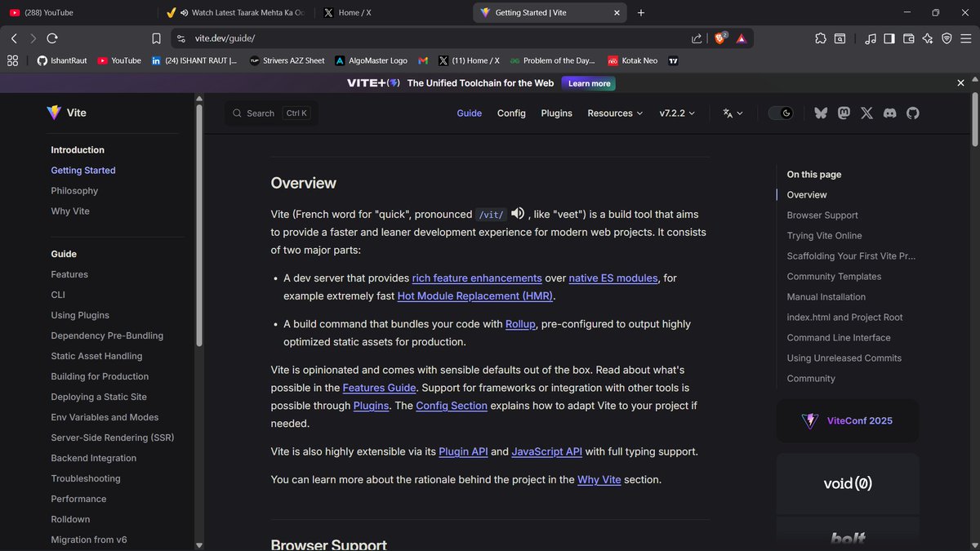980x551 pixels.
Task: Reload the page with the refresh icon
Action: pos(52,38)
